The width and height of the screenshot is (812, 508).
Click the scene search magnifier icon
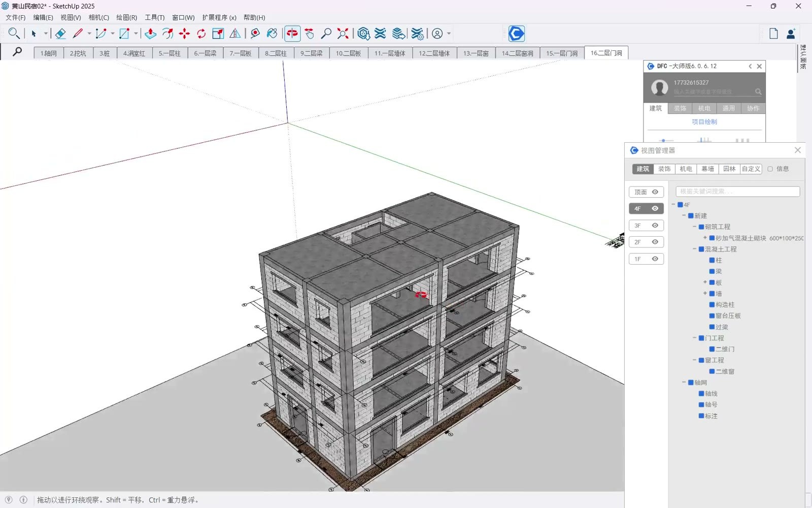[x=17, y=51]
